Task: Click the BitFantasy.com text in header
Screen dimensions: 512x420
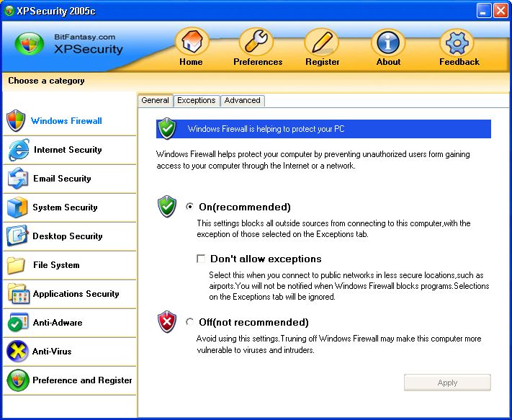Action: click(84, 37)
